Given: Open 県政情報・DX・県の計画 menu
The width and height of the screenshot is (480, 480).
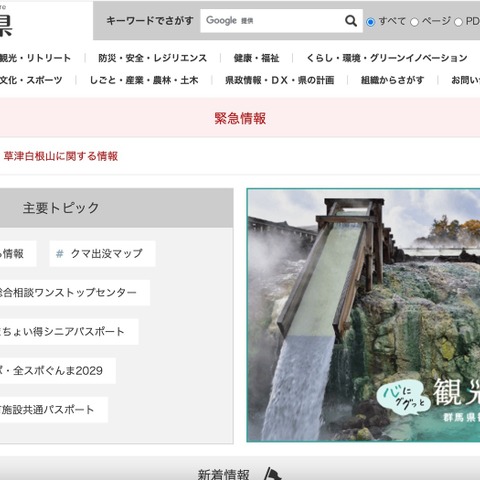Looking at the screenshot, I should (x=279, y=80).
